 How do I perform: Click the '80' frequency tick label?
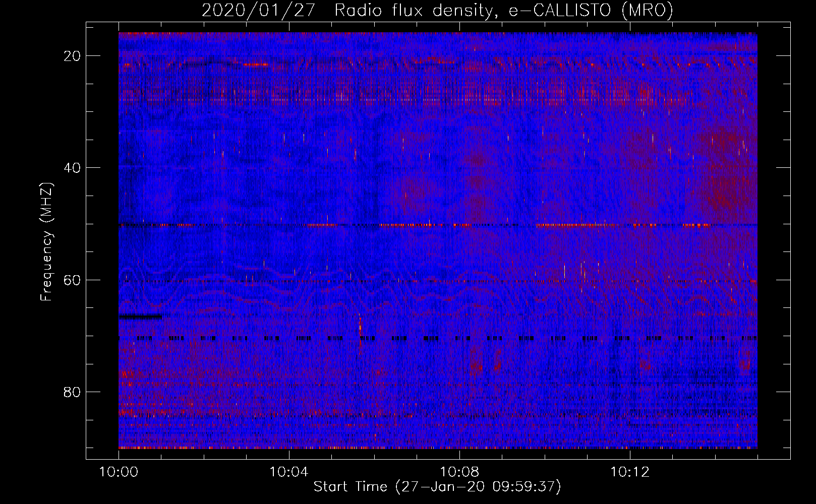click(x=72, y=392)
